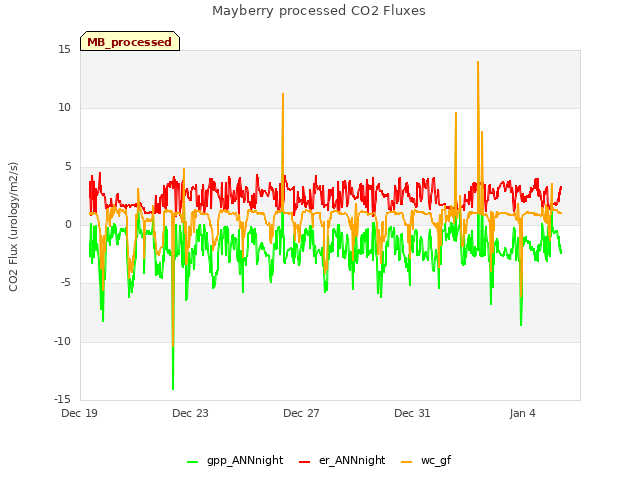
Task: Toggle the wc_gf legend entry
Action: point(426,460)
